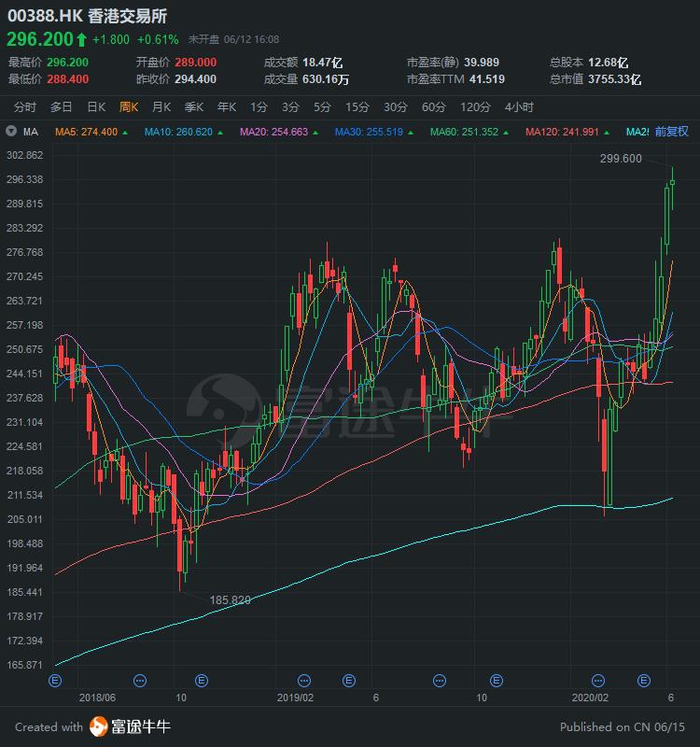
Task: Click the rightmost E event marker
Action: 644,680
